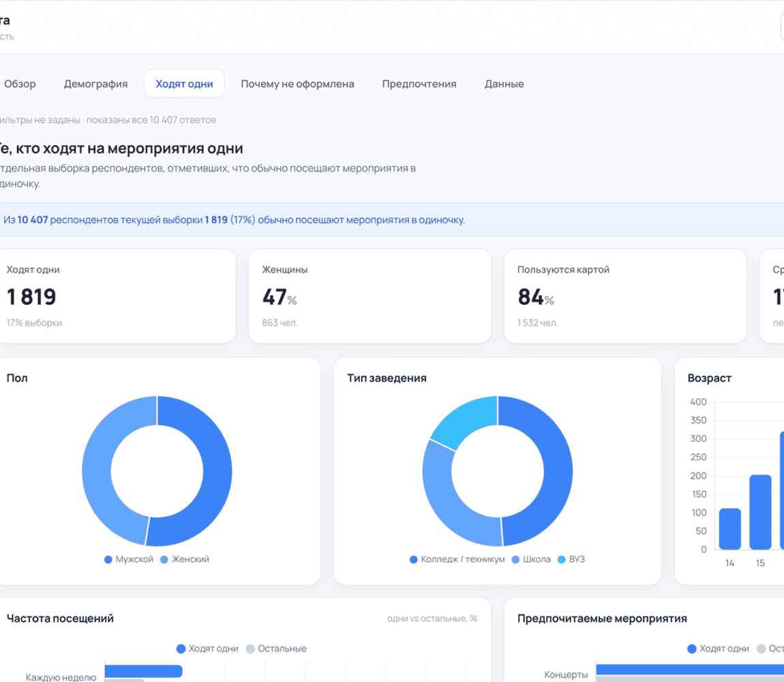This screenshot has height=682, width=784.
Task: Click the Женщины 47% card
Action: (370, 296)
